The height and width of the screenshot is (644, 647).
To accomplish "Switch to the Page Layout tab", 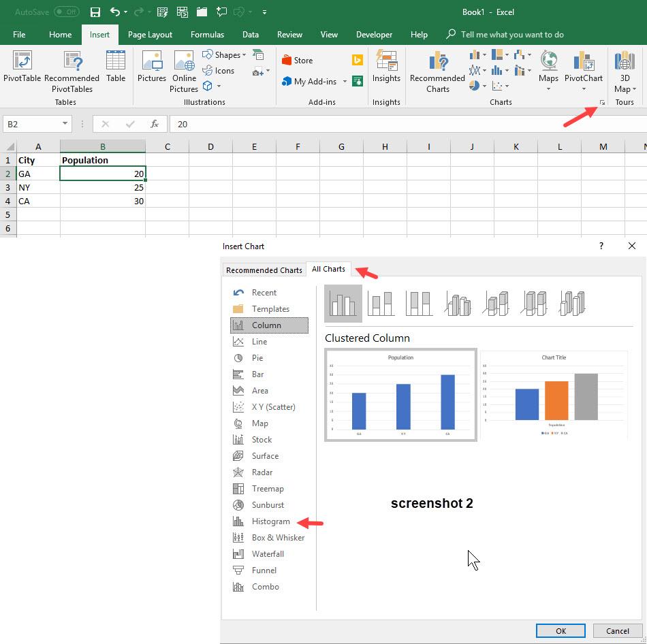I will click(x=150, y=35).
